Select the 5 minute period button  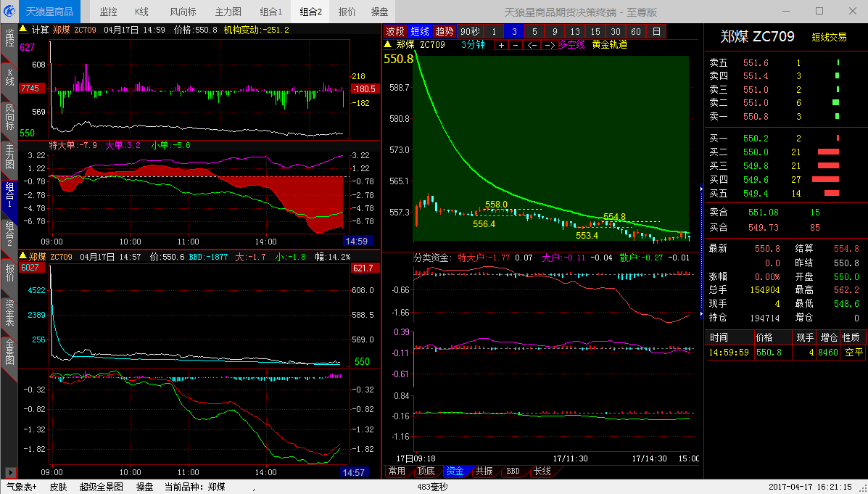[534, 32]
